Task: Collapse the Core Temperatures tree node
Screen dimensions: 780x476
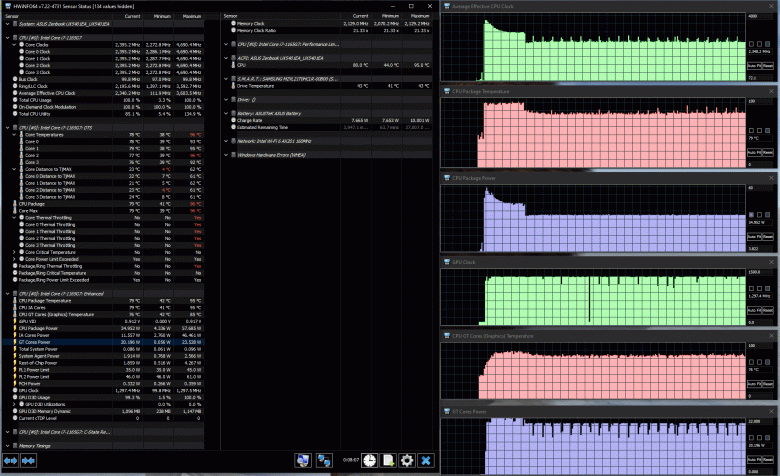Action: coord(14,134)
